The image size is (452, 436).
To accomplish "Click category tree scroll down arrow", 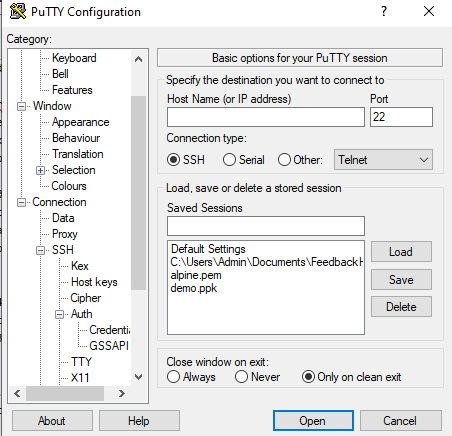I will (x=138, y=377).
